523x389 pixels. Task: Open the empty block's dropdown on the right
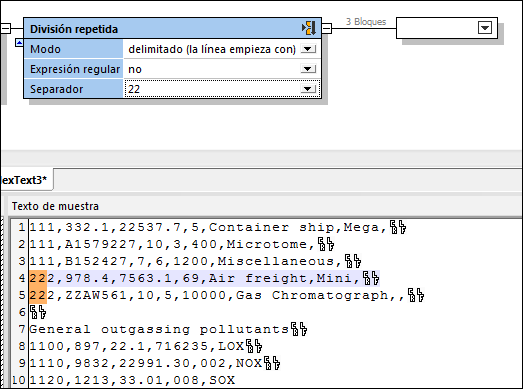pos(485,28)
